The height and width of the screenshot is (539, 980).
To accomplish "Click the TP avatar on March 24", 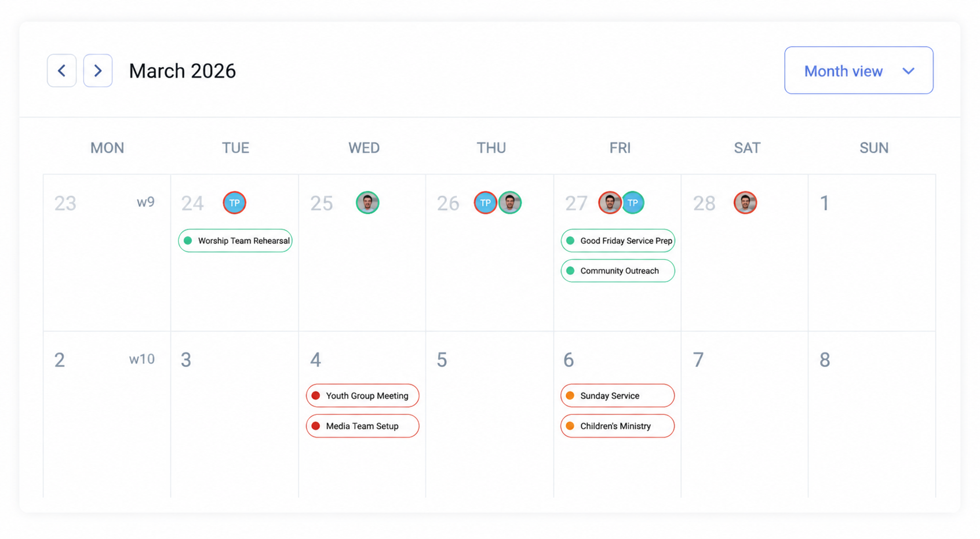I will point(234,202).
